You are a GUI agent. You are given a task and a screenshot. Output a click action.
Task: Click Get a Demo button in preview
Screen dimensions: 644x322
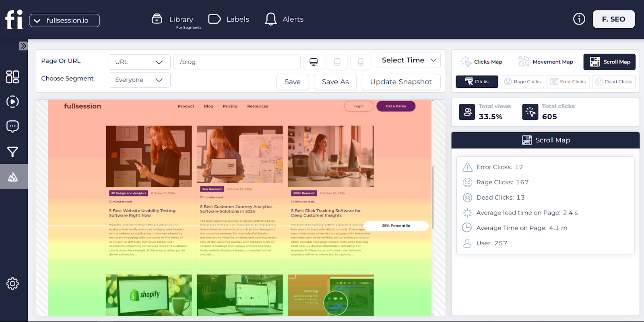[x=396, y=106]
